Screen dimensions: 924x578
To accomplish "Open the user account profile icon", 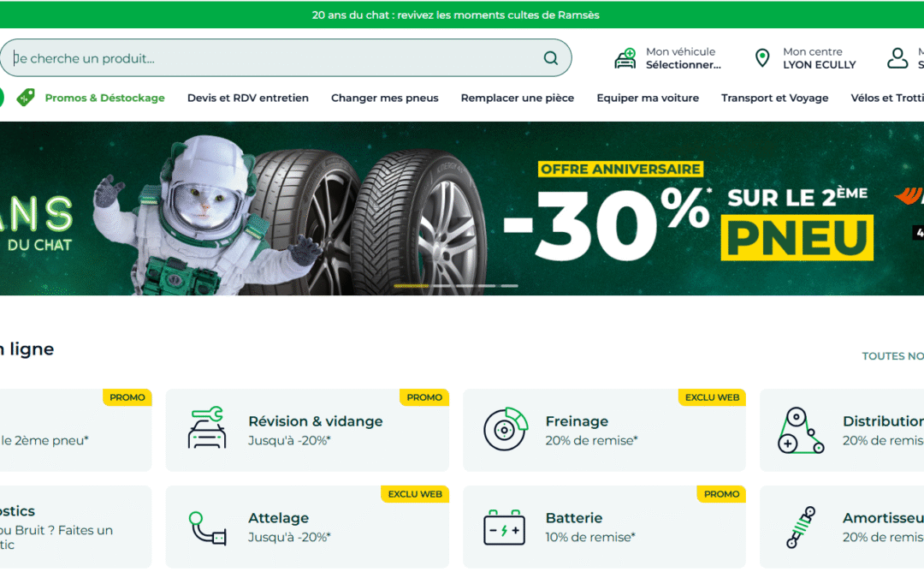I will (x=897, y=58).
